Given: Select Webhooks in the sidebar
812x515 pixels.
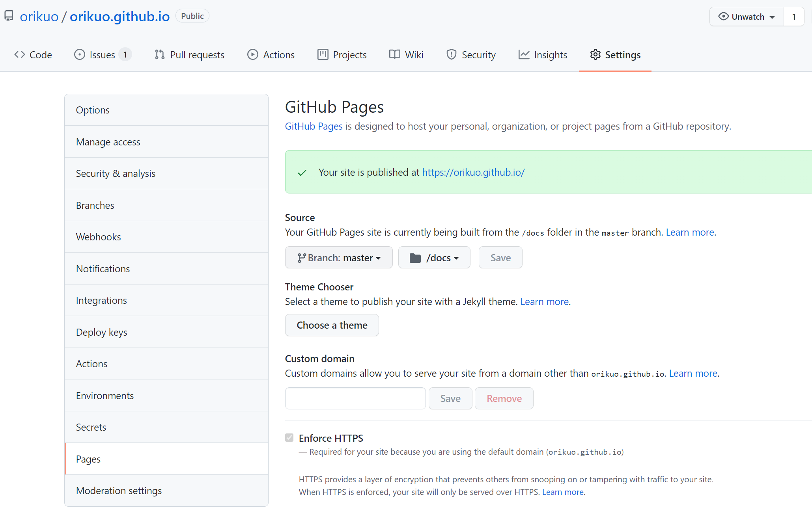Looking at the screenshot, I should pyautogui.click(x=98, y=237).
